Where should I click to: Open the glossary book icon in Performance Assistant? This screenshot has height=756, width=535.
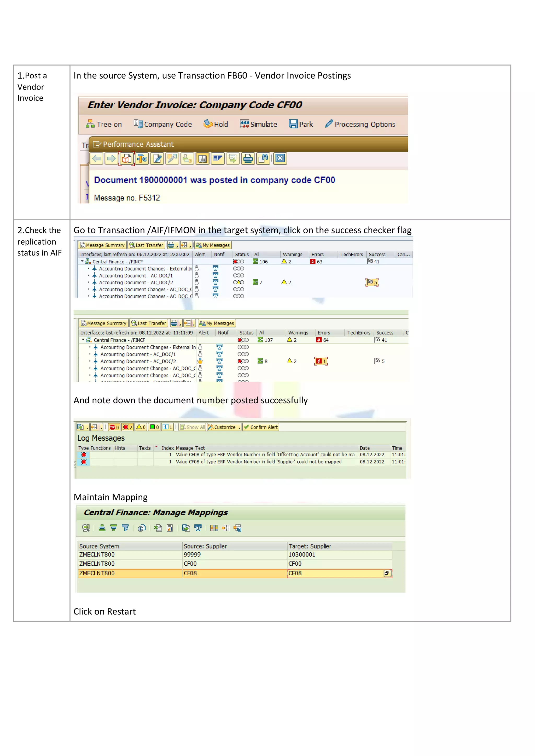point(202,159)
